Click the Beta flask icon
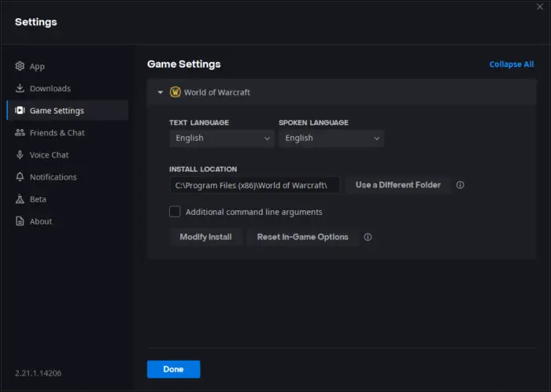This screenshot has height=392, width=551. [20, 199]
